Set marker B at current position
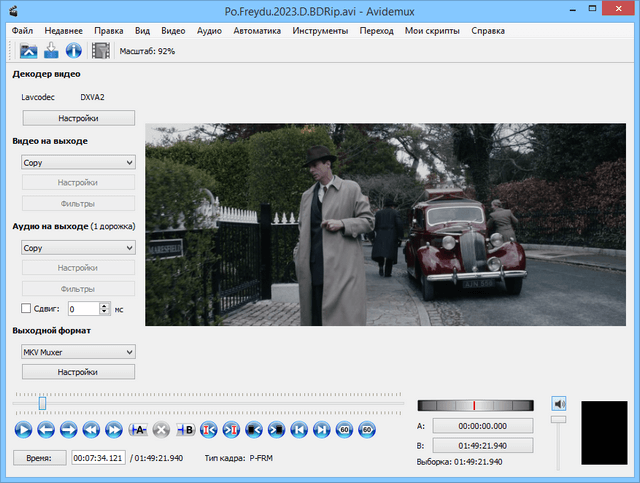 pyautogui.click(x=185, y=430)
